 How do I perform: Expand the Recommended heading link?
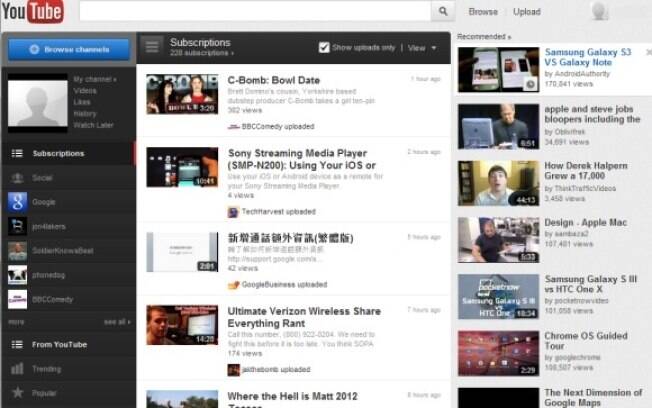coord(484,37)
